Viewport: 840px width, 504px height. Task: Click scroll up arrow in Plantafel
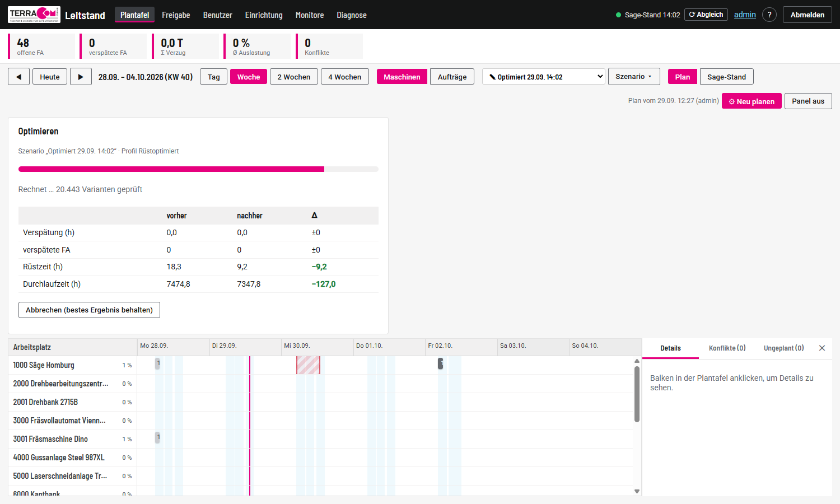pyautogui.click(x=637, y=361)
